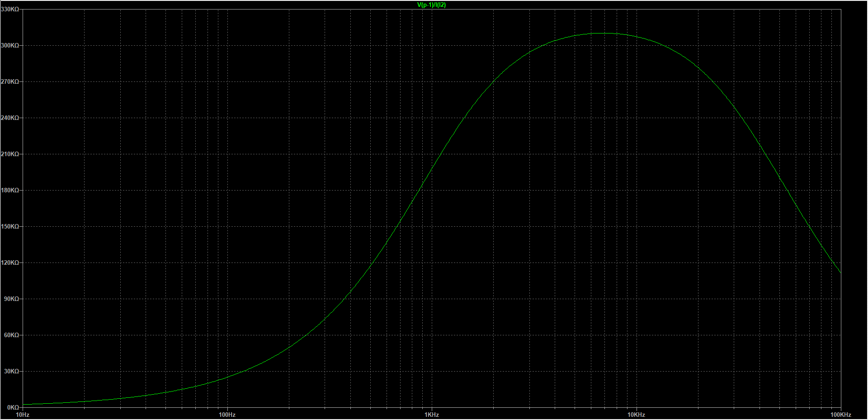Click the 90KΩ y-axis label
Viewport: 868px width, 420px height.
click(x=12, y=299)
